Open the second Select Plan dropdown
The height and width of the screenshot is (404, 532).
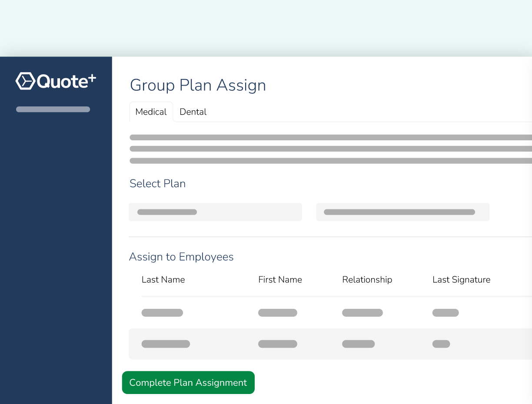tap(402, 212)
